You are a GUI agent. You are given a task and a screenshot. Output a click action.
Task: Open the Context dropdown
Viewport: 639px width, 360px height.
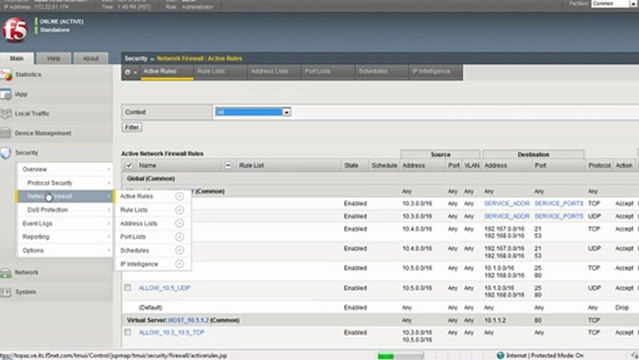[x=253, y=112]
